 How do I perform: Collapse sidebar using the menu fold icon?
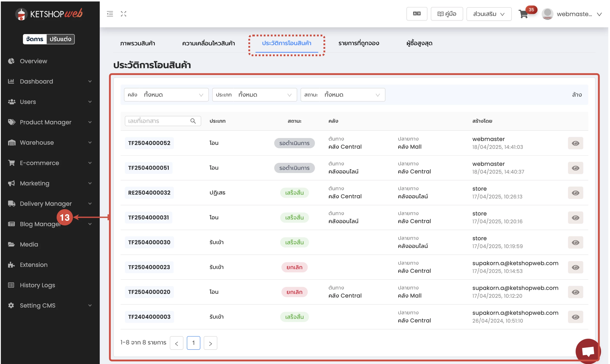pyautogui.click(x=110, y=14)
